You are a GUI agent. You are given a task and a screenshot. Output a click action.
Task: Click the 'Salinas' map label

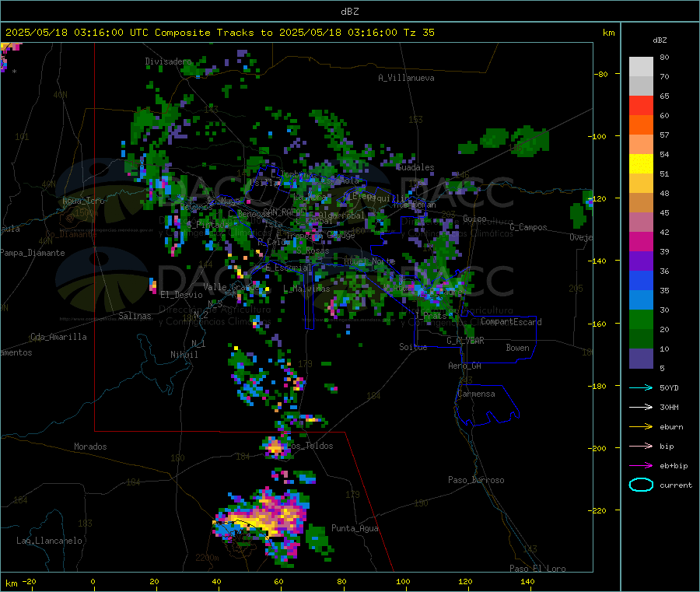pos(135,316)
